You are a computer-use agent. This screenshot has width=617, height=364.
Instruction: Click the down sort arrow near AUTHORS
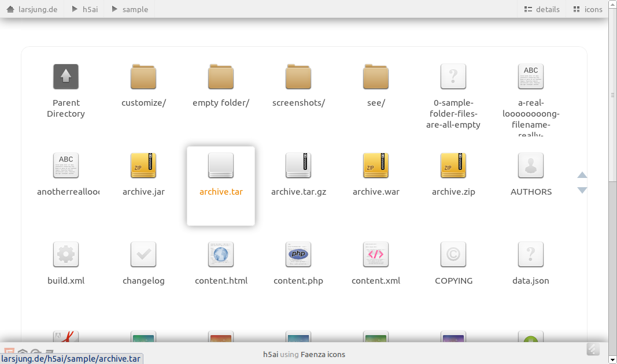582,190
